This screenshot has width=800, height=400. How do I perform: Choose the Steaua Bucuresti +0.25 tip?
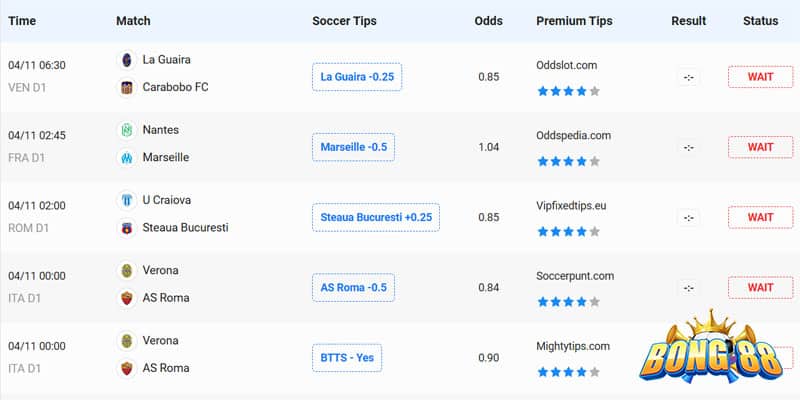click(x=376, y=217)
